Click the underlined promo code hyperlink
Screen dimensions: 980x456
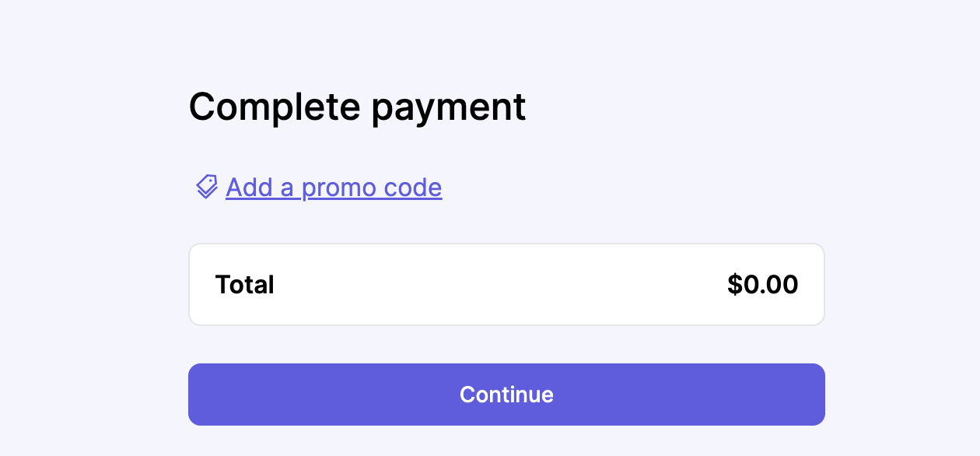pos(334,188)
